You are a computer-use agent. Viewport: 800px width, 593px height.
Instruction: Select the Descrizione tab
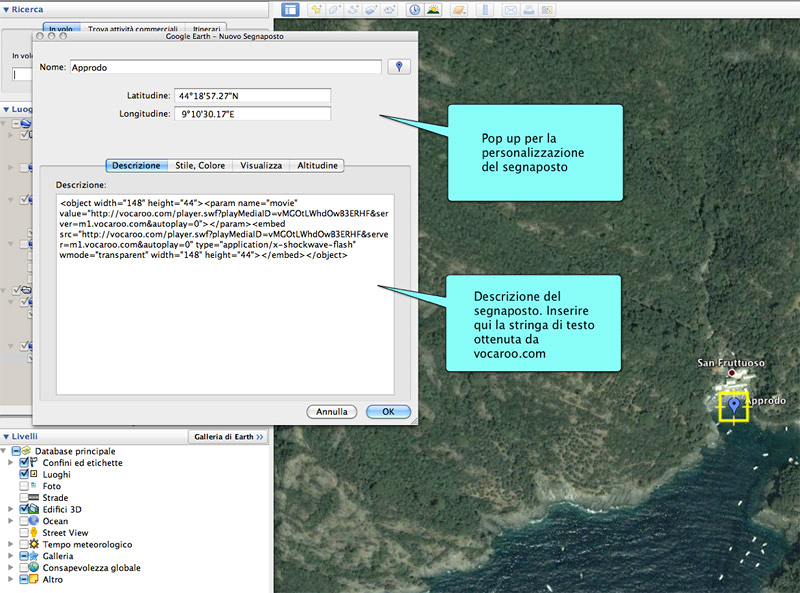pyautogui.click(x=136, y=166)
